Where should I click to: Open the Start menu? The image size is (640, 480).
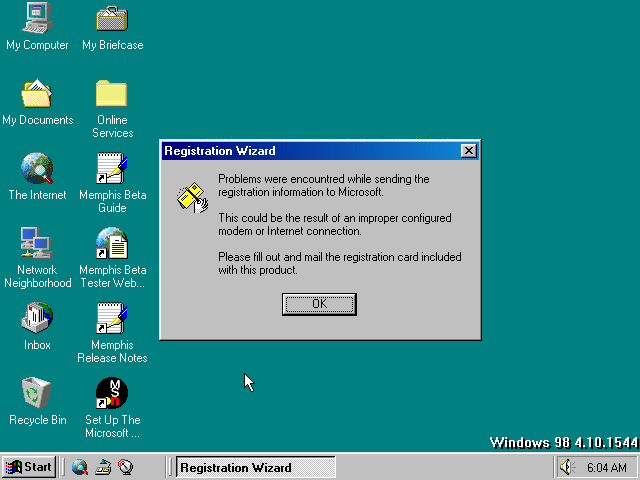29,467
